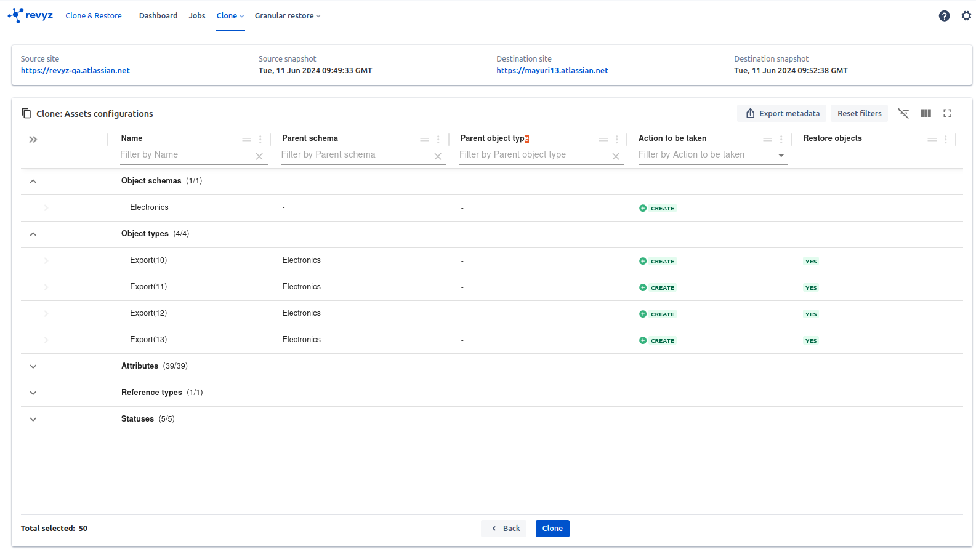This screenshot has height=560, width=976.
Task: Expand the Export(12) row chevron
Action: [x=46, y=314]
